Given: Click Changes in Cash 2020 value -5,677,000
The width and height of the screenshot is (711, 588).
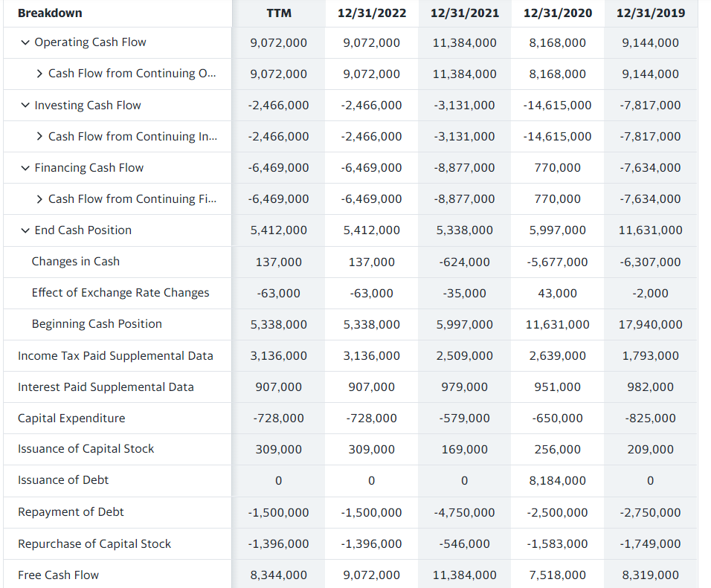Looking at the screenshot, I should pyautogui.click(x=558, y=262).
